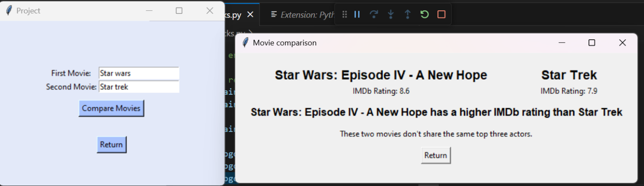The width and height of the screenshot is (644, 186).
Task: Click the Movie comparison window feather icon
Action: tap(245, 42)
